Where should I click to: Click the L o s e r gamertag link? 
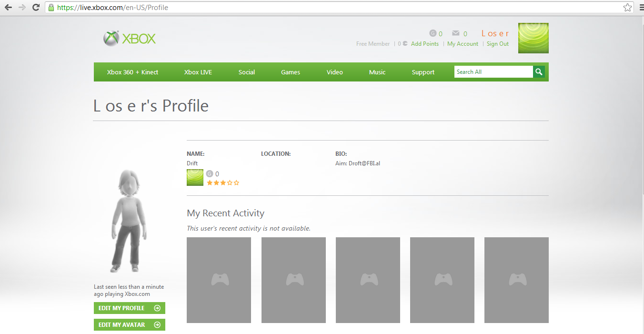coord(495,33)
